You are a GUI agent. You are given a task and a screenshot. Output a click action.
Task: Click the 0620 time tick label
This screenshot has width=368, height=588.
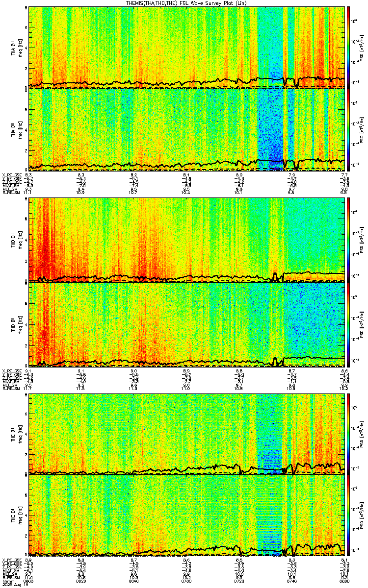pyautogui.click(x=81, y=582)
